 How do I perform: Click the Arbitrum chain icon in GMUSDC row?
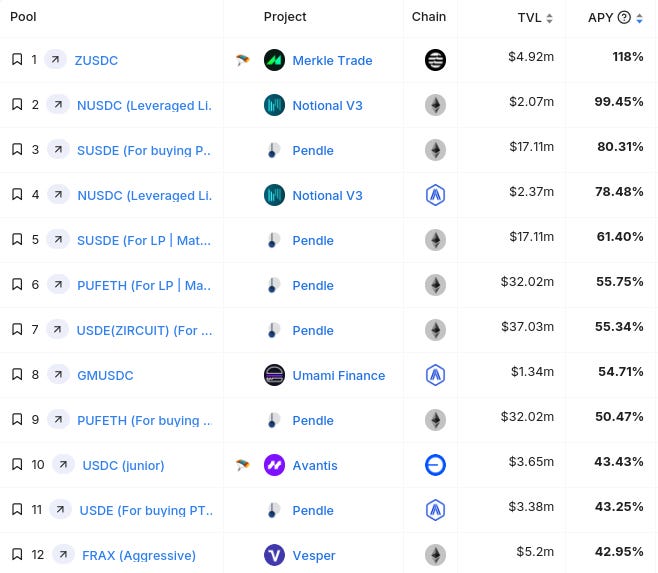[x=435, y=375]
